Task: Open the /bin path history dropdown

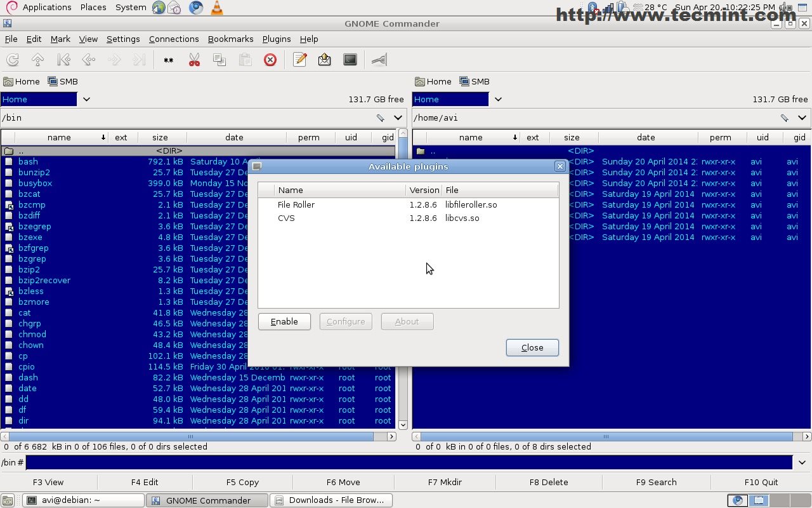Action: tap(398, 117)
